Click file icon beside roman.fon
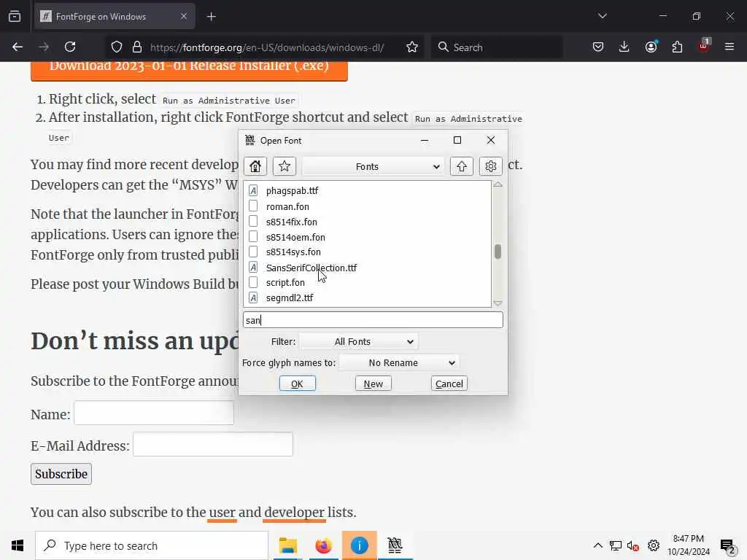The image size is (747, 560). 253,206
